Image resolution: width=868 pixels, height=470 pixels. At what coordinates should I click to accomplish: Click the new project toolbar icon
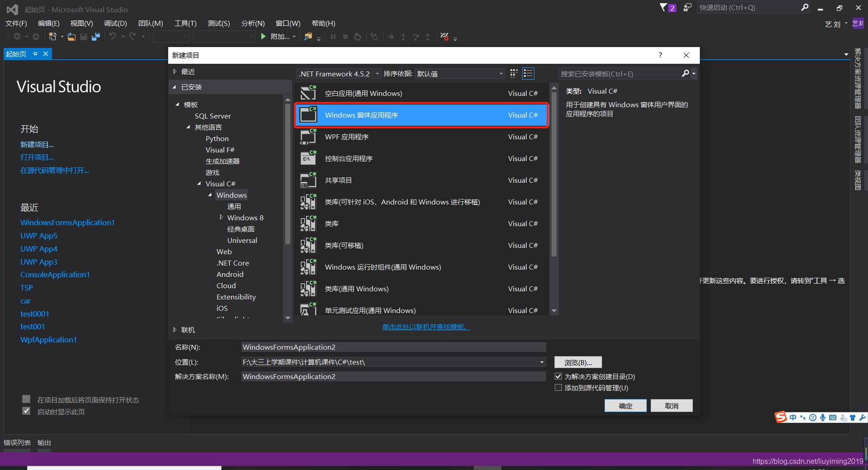(x=53, y=37)
